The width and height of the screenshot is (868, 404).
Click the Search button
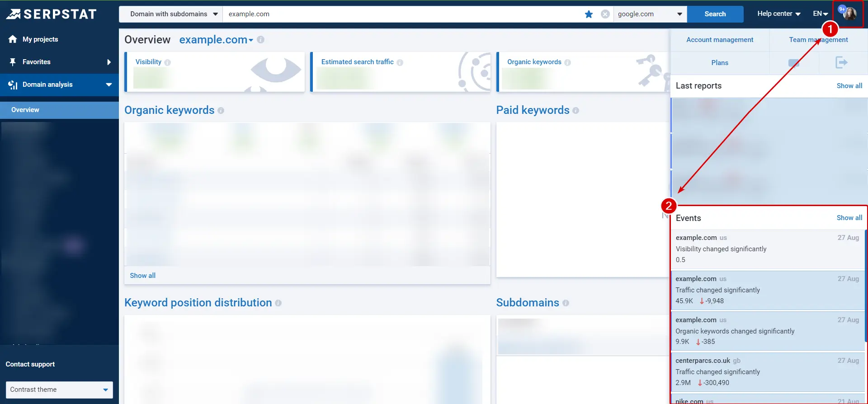coord(715,14)
